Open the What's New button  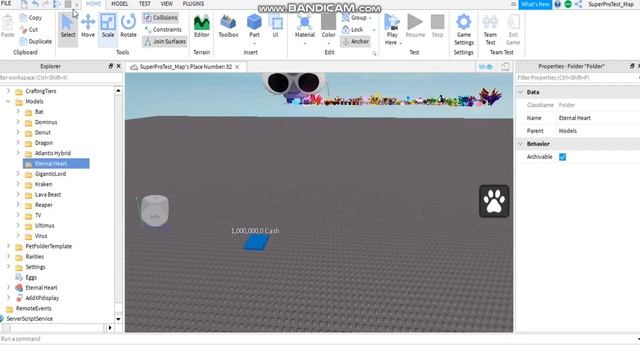(x=535, y=4)
